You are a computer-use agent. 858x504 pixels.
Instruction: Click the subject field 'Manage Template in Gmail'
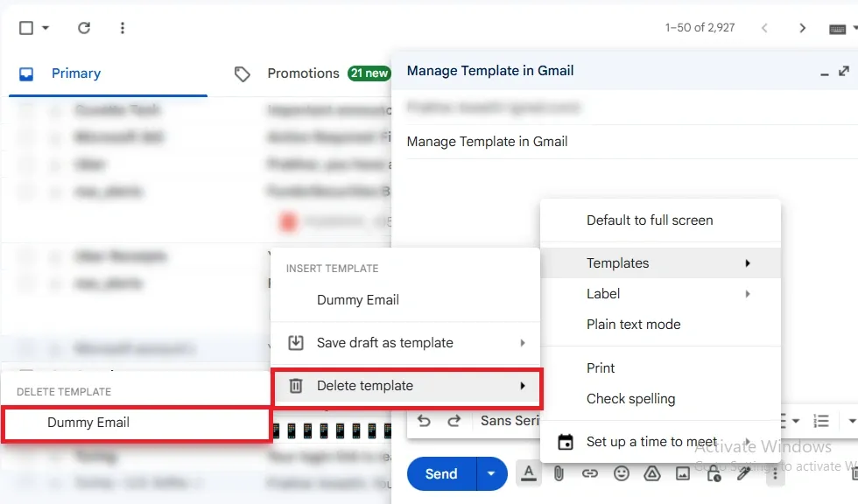(632, 142)
